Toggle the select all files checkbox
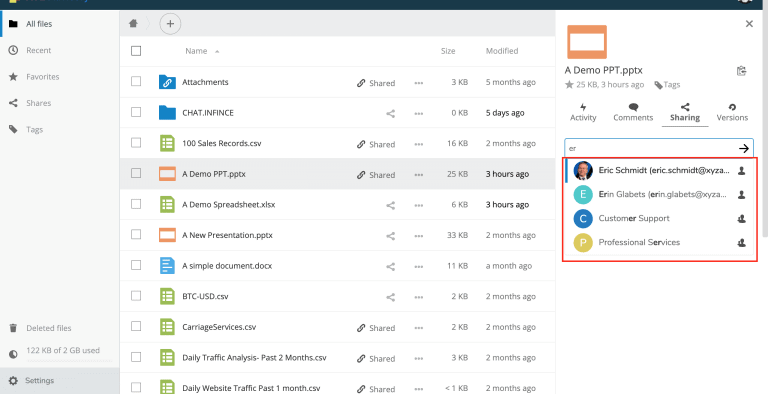The width and height of the screenshot is (768, 394). click(x=136, y=50)
